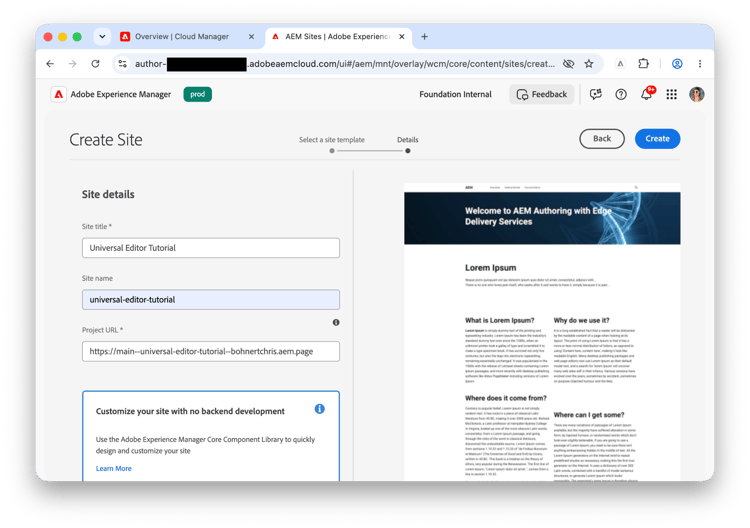Open the browser extensions puzzle icon

tap(643, 64)
